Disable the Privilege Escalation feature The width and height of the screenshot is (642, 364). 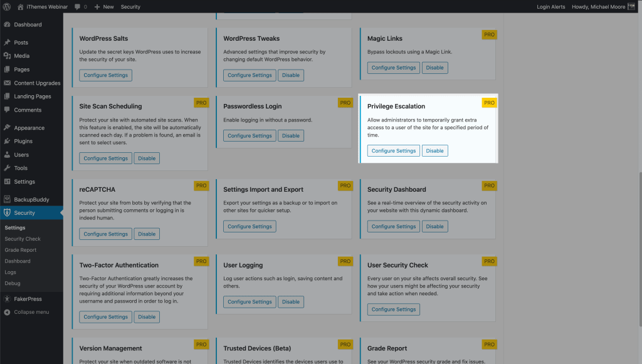tap(435, 150)
